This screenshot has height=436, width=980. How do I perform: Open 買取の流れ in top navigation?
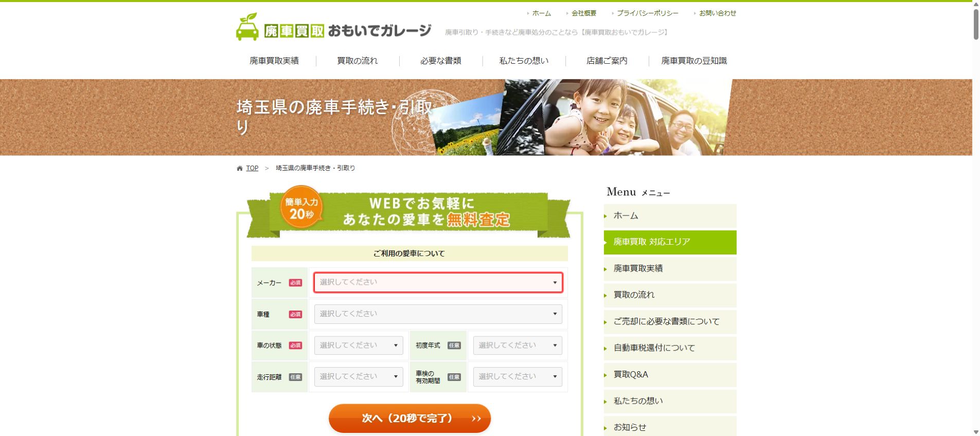358,61
